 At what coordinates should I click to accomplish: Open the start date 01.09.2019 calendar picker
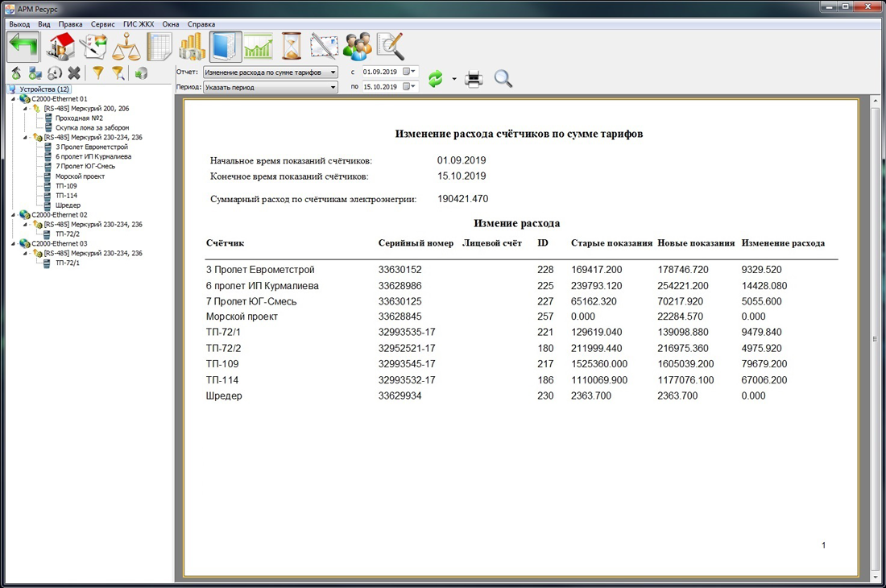(409, 72)
